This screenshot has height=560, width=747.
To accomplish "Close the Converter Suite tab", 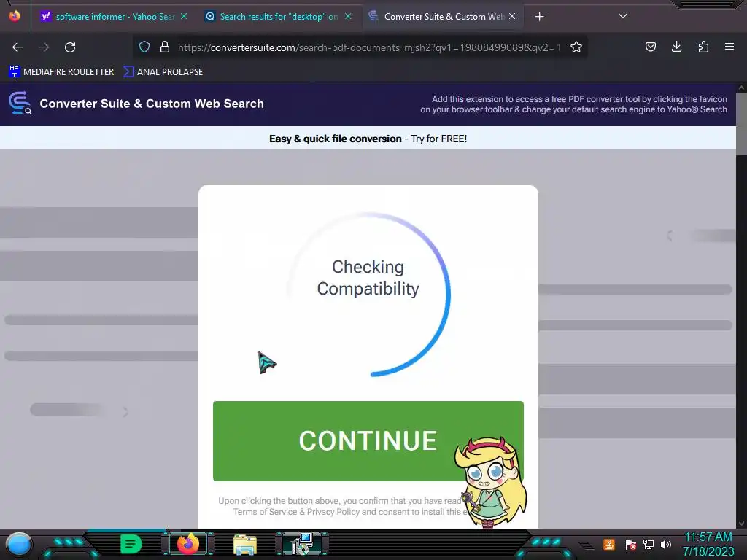I will 512,16.
